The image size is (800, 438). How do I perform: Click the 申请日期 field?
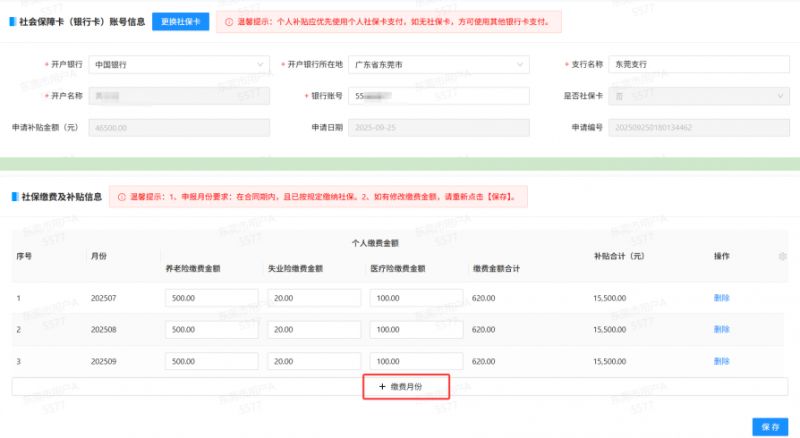point(438,128)
